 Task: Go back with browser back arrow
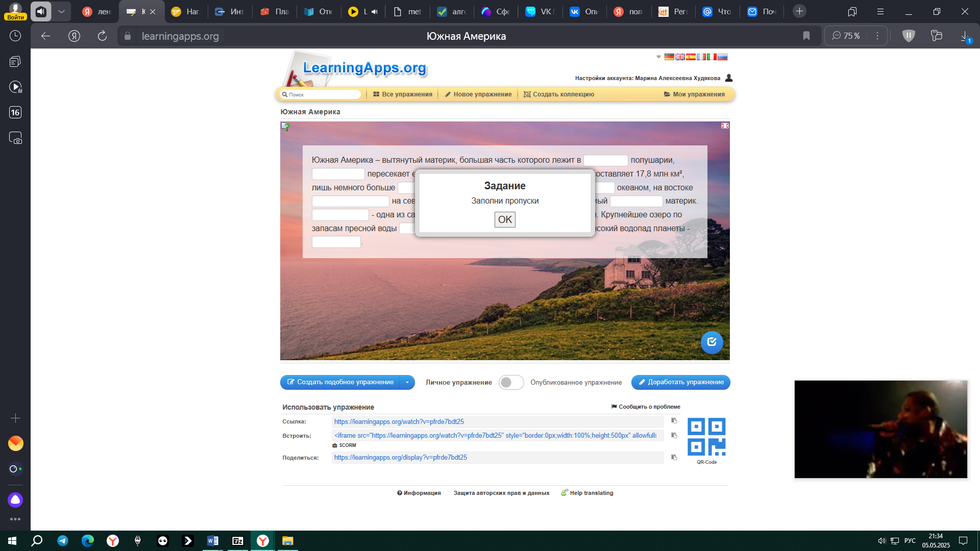[x=46, y=36]
